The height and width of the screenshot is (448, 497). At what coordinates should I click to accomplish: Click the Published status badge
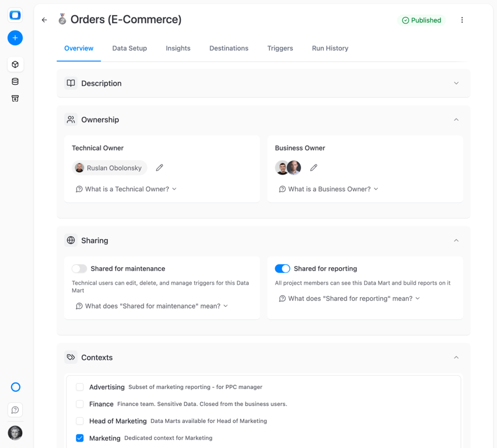(x=422, y=20)
